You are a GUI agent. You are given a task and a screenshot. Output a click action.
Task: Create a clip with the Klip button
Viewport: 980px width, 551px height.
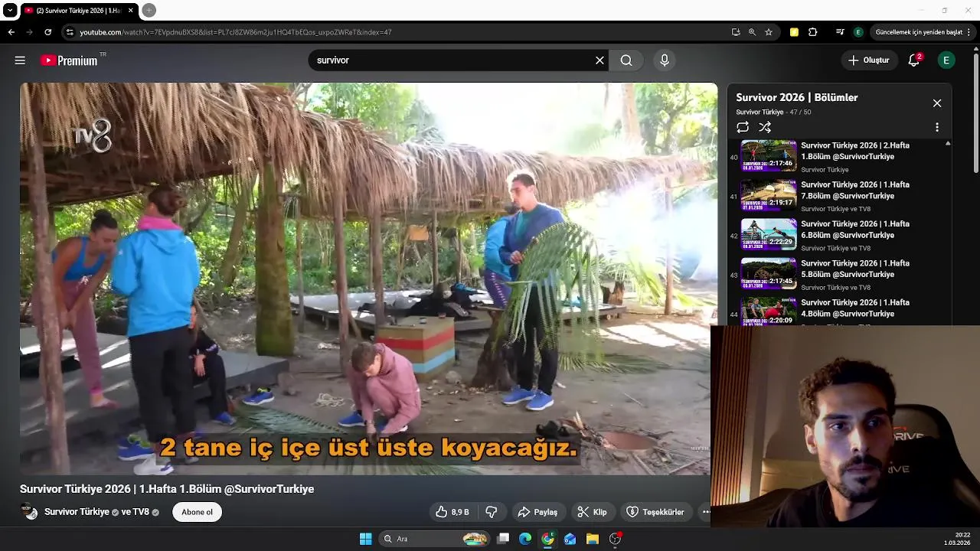coord(592,512)
